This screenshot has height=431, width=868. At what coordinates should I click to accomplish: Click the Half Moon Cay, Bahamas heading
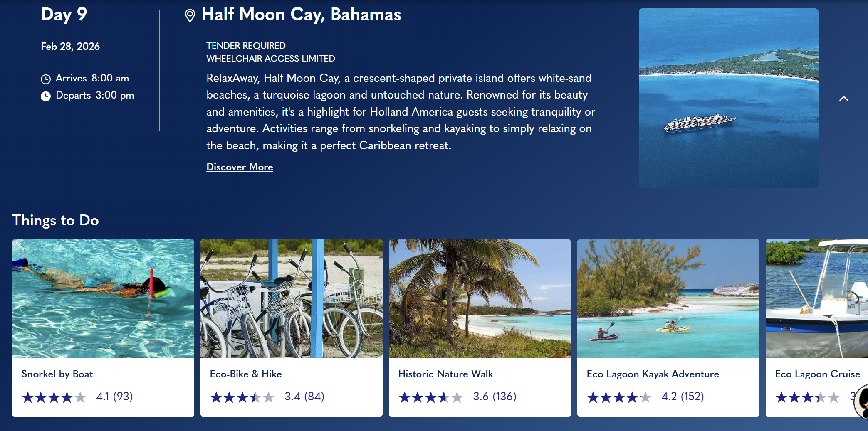[x=301, y=15]
